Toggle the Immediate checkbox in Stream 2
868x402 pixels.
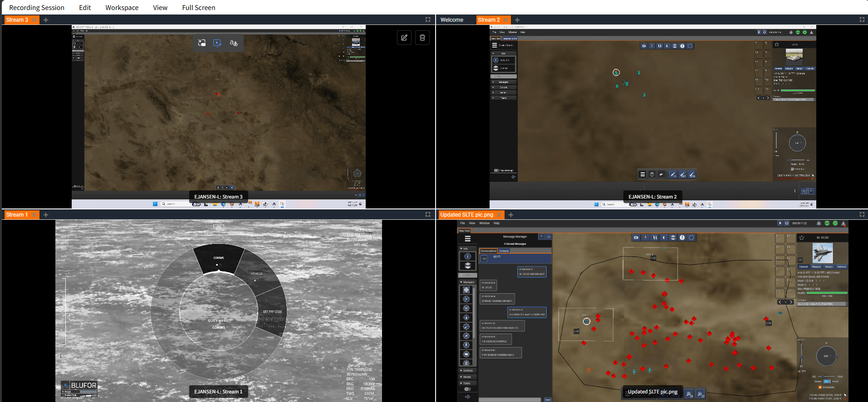click(792, 169)
